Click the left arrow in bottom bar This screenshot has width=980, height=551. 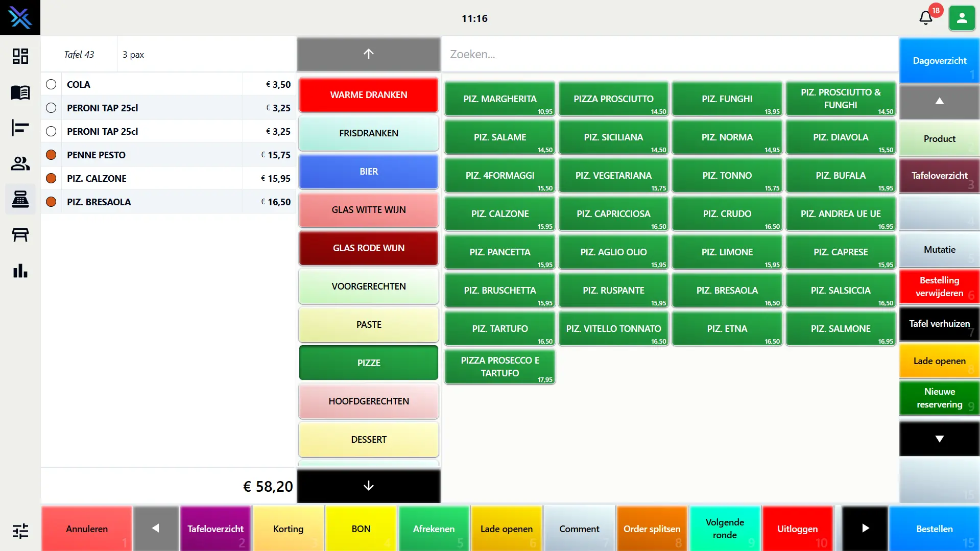[156, 529]
